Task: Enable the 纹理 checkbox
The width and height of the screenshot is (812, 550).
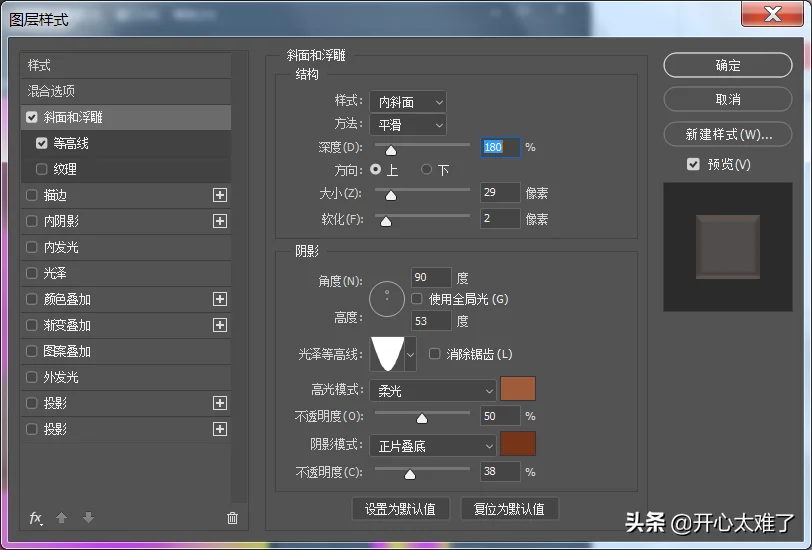Action: (41, 169)
